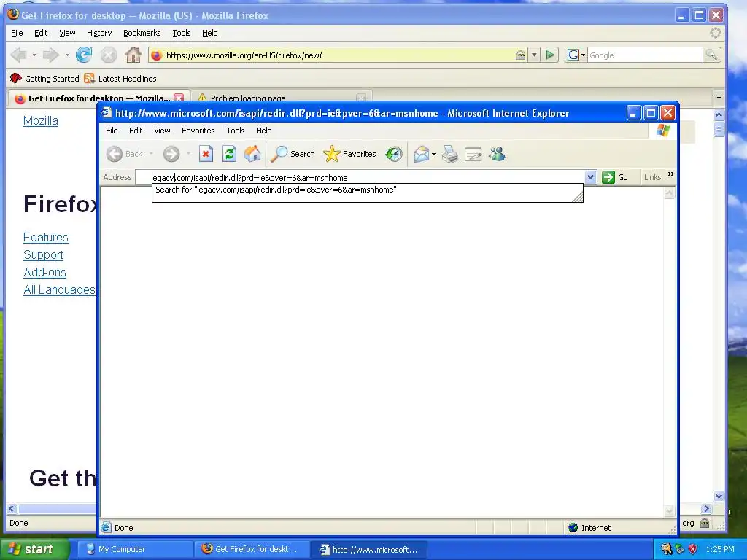This screenshot has height=560, width=747.
Task: Open the Internet Explorer Edit menu
Action: (x=136, y=131)
